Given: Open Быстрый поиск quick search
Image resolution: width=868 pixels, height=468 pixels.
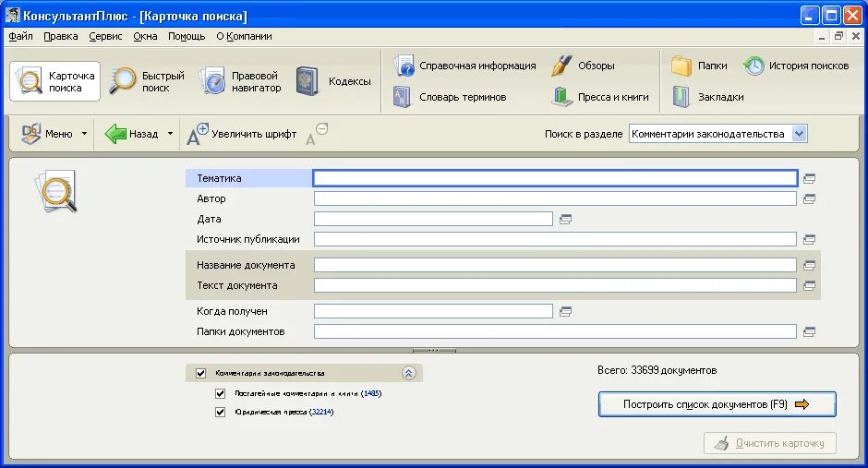Looking at the screenshot, I should [147, 81].
